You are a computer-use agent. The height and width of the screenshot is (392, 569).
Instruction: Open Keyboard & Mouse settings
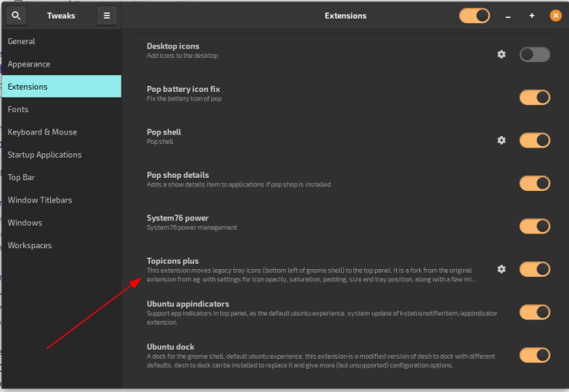pos(42,132)
